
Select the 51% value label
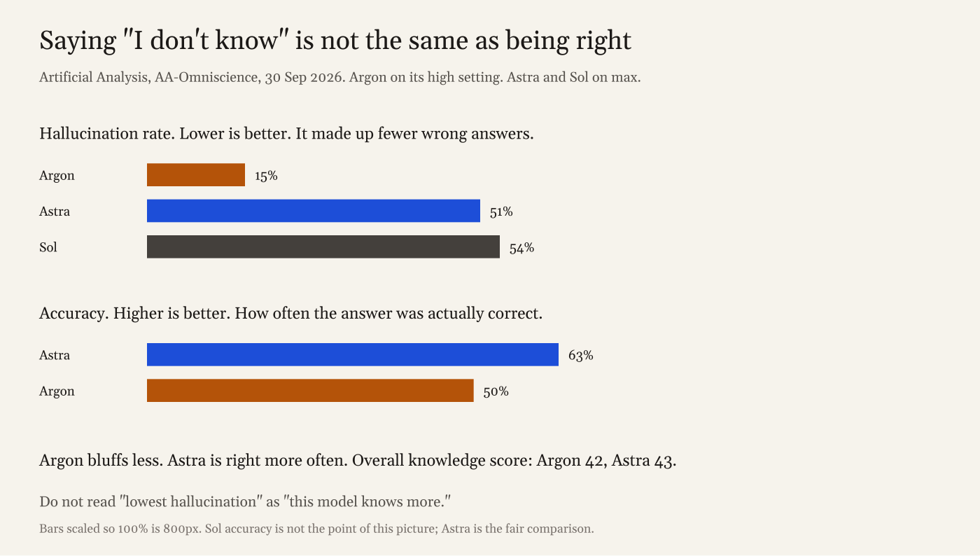tap(501, 211)
